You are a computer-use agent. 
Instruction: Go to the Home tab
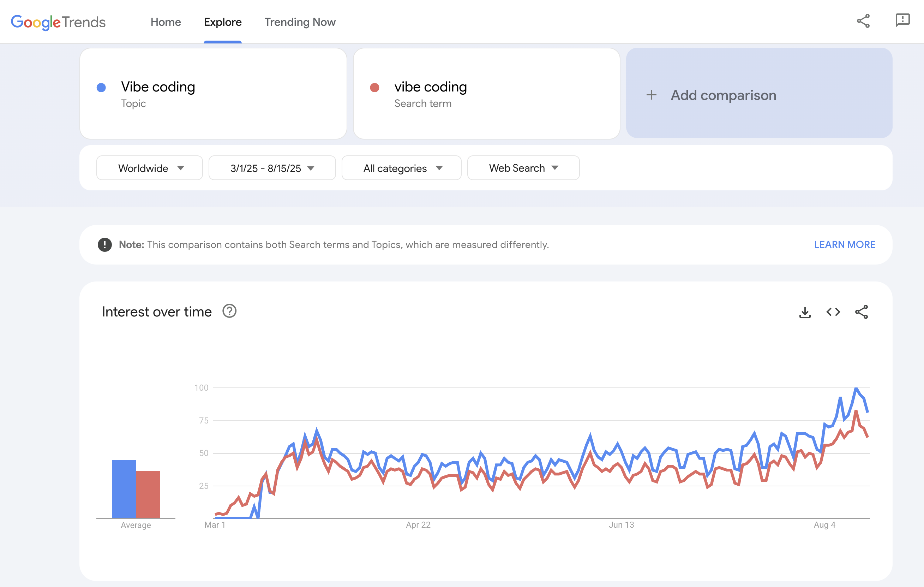coord(166,22)
